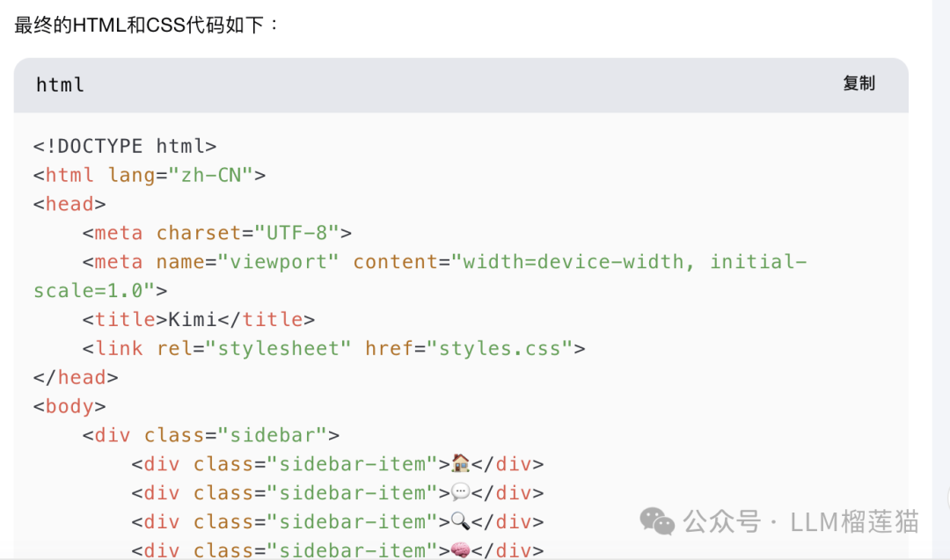Click the 最终的HTML和CSS代码如下 heading text
Image resolution: width=950 pixels, height=560 pixels.
147,25
